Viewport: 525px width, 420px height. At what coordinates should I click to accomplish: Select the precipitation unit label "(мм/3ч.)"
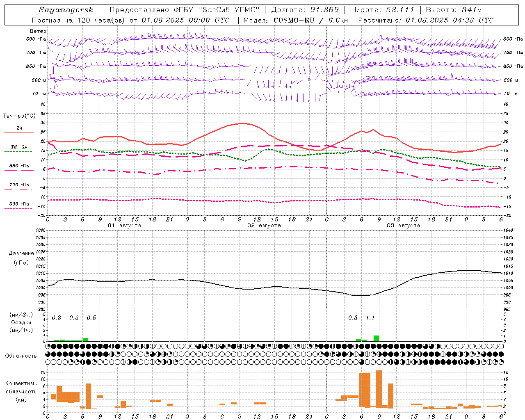[x=21, y=315]
